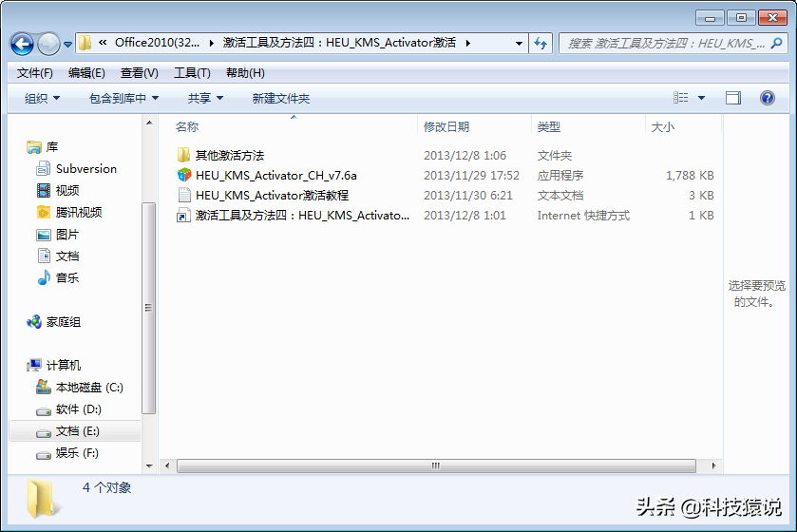Open 本地磁盘 (C:) drive

[x=89, y=388]
